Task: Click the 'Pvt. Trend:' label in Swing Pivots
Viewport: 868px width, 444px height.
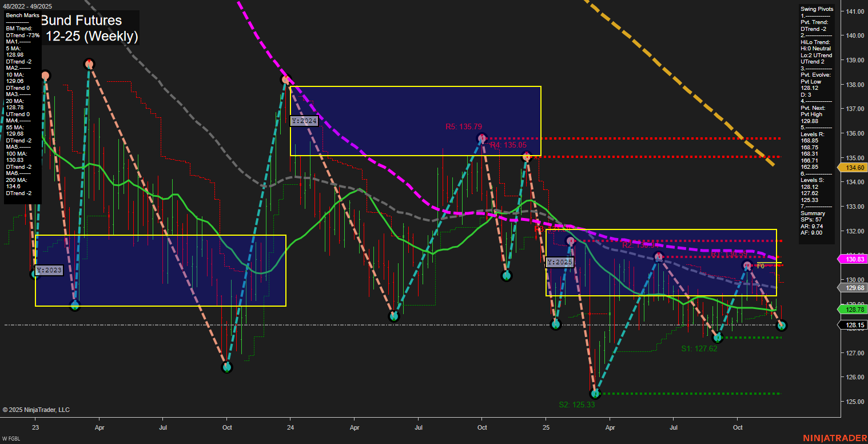Action: [x=814, y=22]
